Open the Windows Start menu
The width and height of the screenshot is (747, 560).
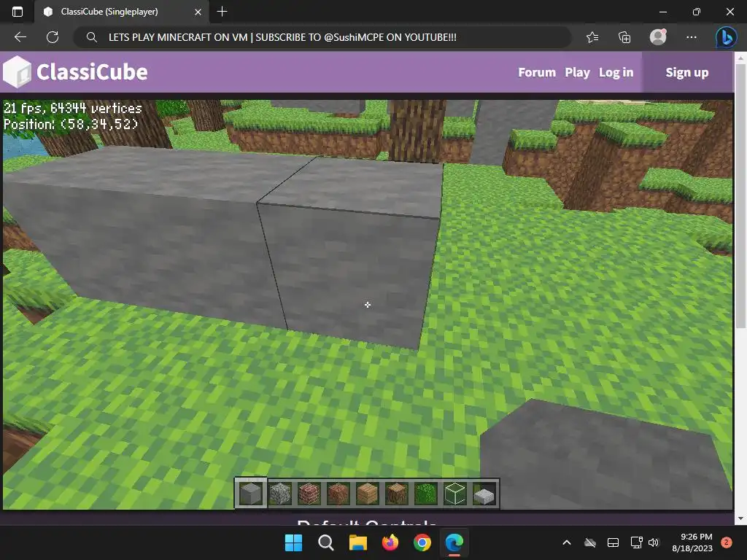click(293, 542)
